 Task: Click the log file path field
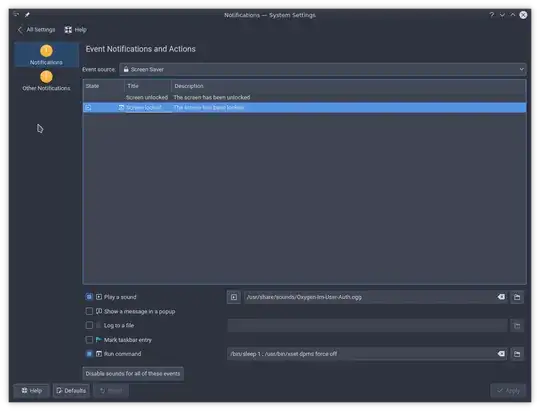click(367, 326)
